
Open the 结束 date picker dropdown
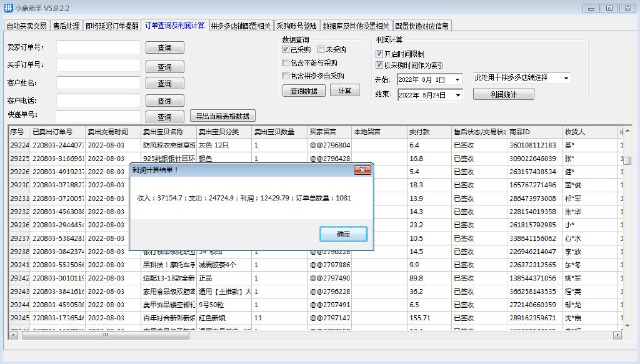(457, 95)
